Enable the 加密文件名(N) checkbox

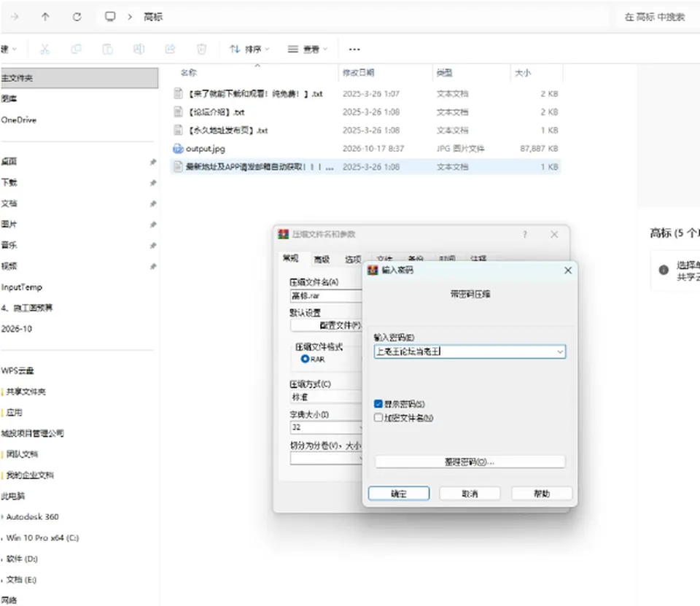(x=378, y=418)
